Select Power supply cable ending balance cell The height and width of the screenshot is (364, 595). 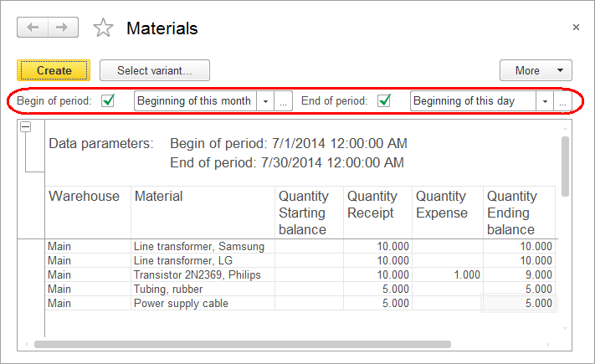tap(519, 303)
